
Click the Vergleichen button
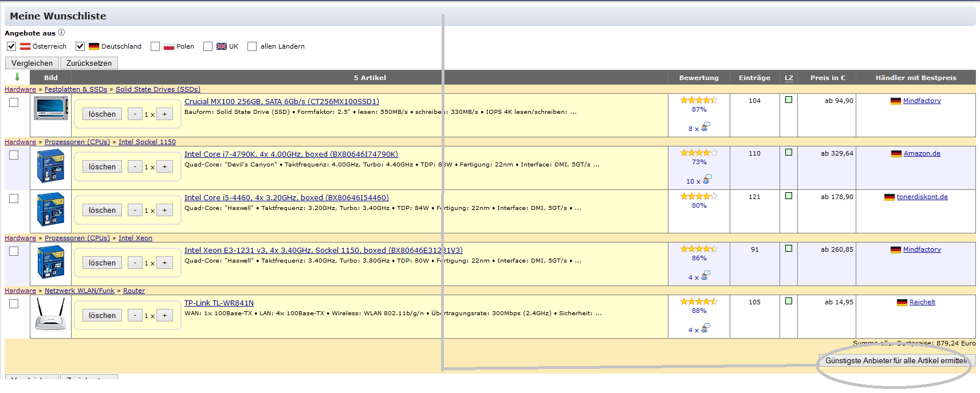32,63
